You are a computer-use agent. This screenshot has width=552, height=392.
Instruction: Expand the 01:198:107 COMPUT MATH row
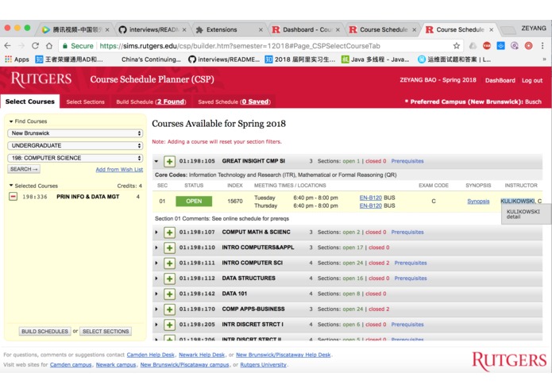[x=156, y=233]
